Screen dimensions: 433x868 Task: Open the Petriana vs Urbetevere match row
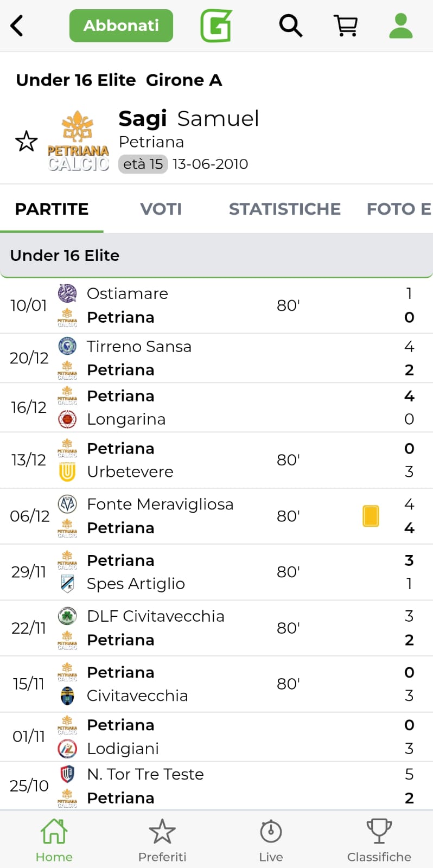click(x=216, y=460)
